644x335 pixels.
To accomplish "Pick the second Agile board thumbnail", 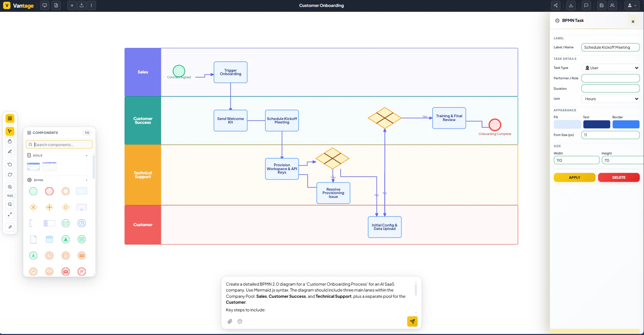I will tap(49, 166).
